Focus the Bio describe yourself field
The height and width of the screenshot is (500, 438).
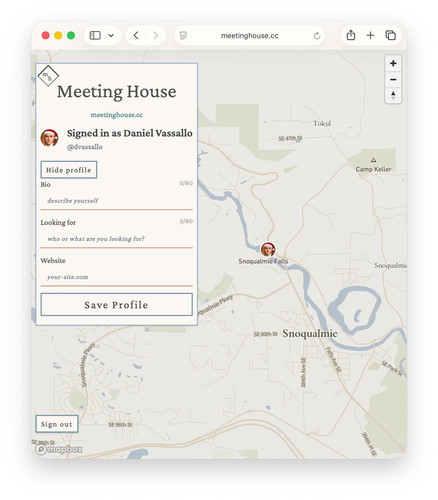(117, 201)
